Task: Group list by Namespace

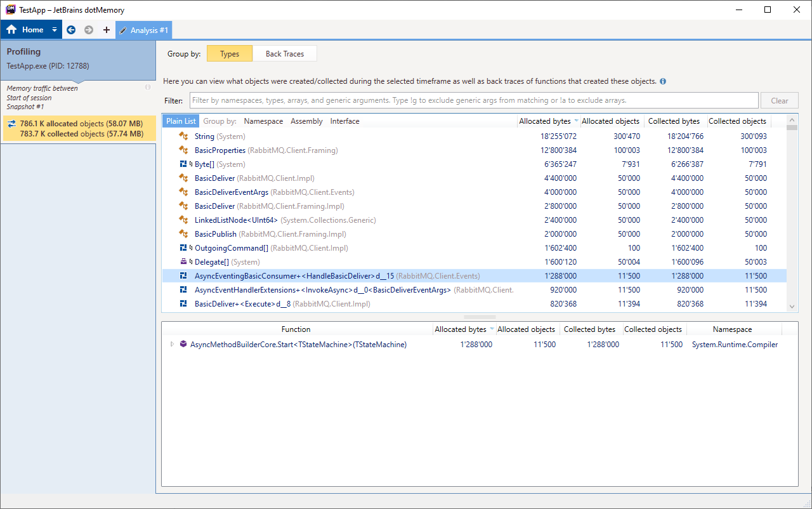Action: point(263,121)
